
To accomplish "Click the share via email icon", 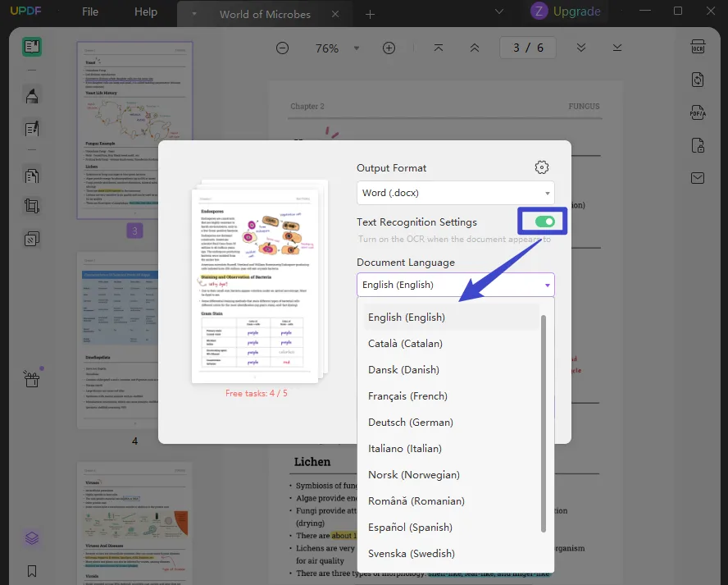I will (698, 177).
